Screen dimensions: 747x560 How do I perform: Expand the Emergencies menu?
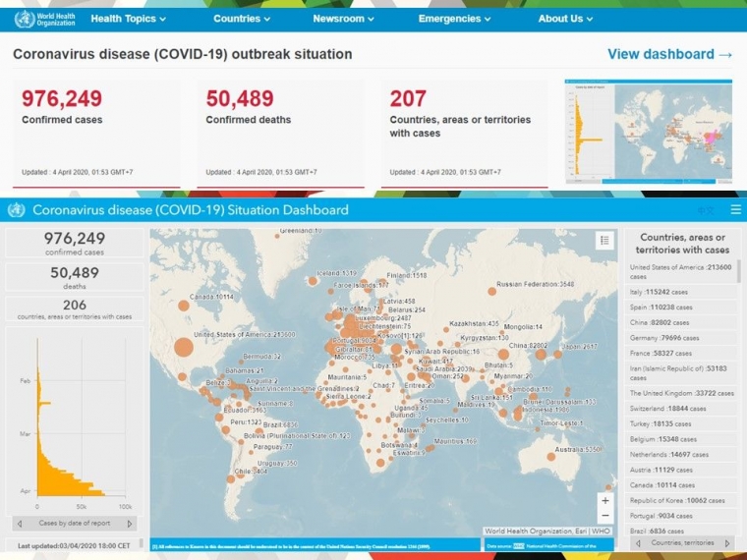click(x=454, y=19)
